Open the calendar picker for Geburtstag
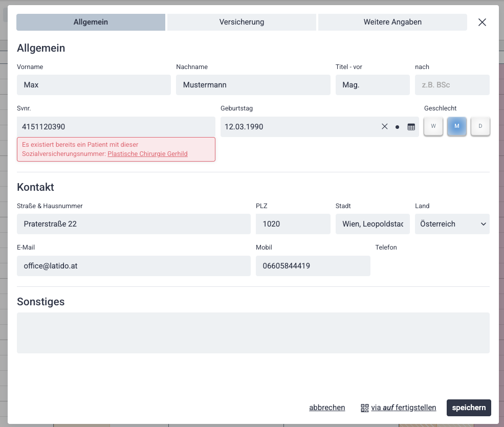Viewport: 504px width, 427px height. [411, 127]
